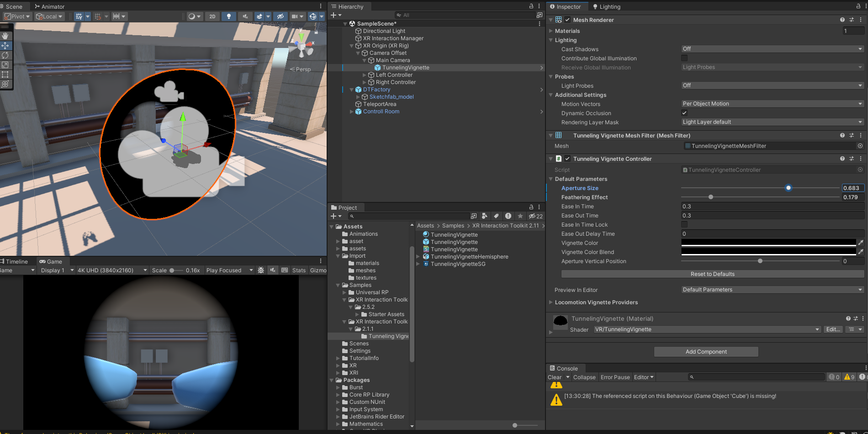
Task: Search by type in Project toolbar
Action: (x=485, y=216)
